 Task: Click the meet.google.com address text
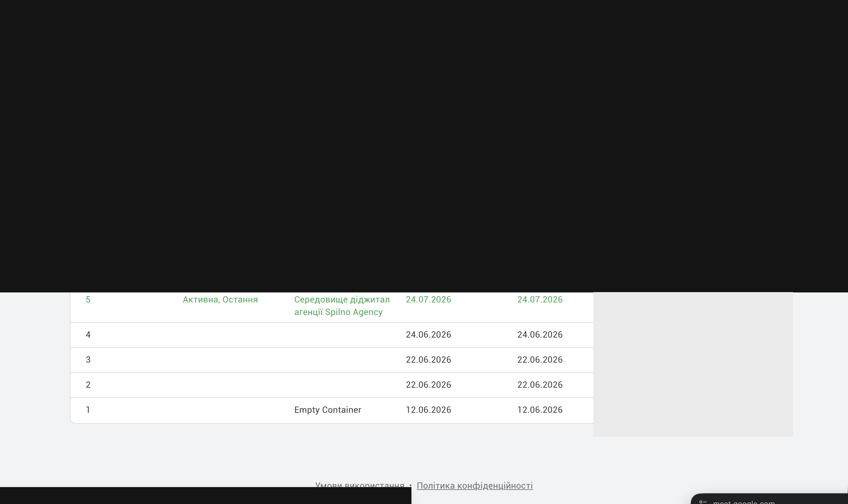[x=744, y=502]
